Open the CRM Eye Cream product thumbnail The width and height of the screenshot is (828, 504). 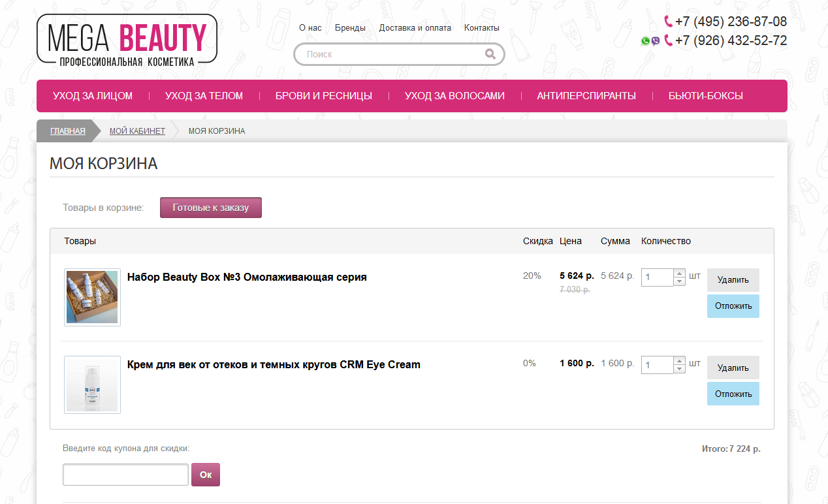(x=92, y=385)
